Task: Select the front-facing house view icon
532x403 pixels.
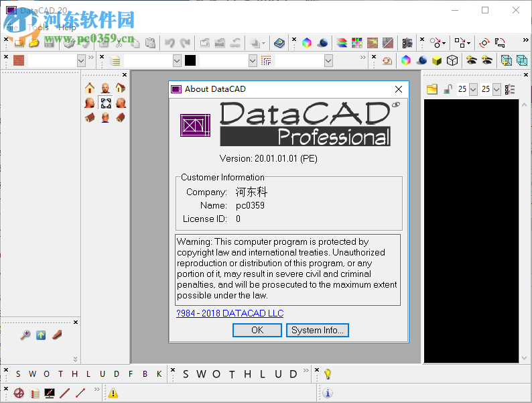Action: (x=90, y=88)
